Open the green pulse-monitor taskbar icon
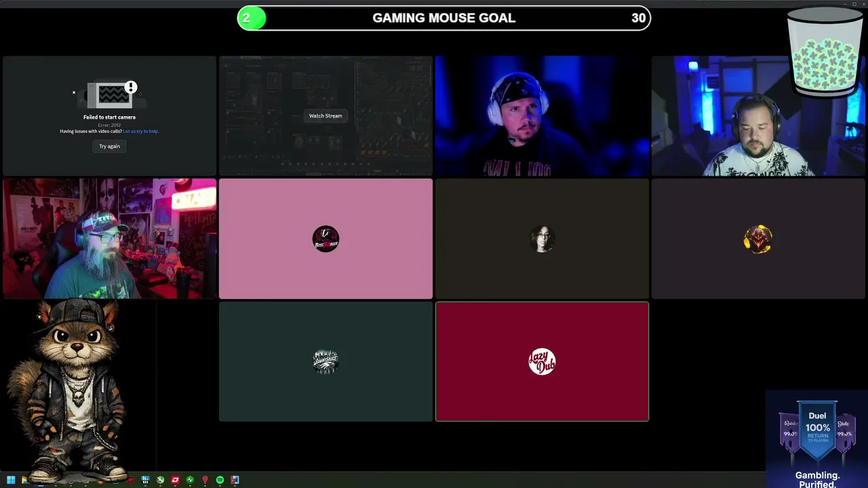This screenshot has height=488, width=868. [190, 480]
